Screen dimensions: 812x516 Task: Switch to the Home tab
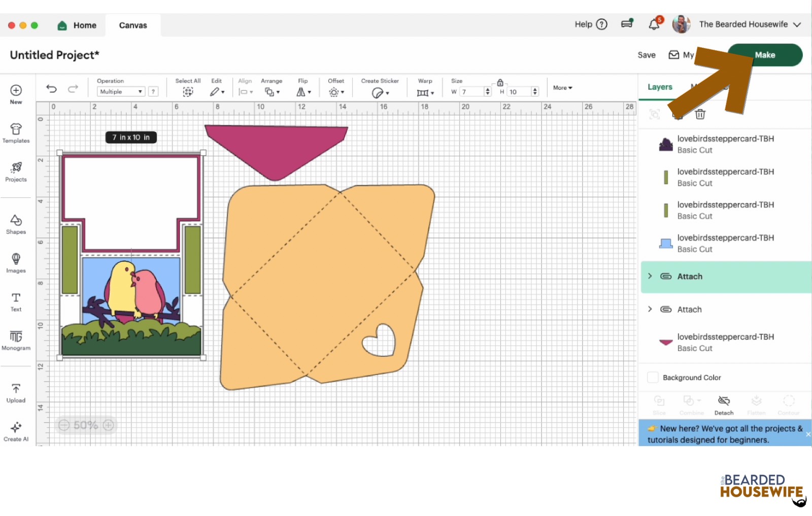(78, 25)
